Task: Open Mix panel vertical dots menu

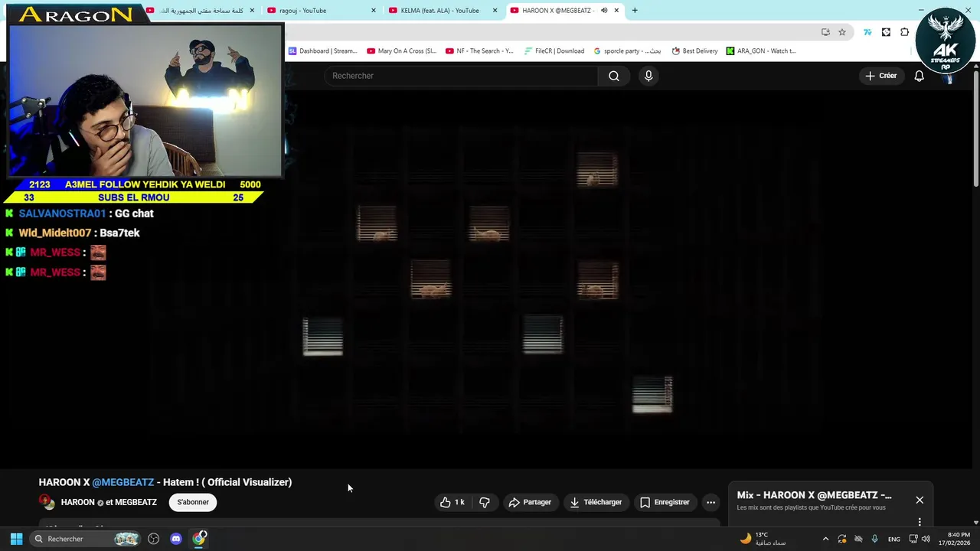Action: [x=920, y=522]
